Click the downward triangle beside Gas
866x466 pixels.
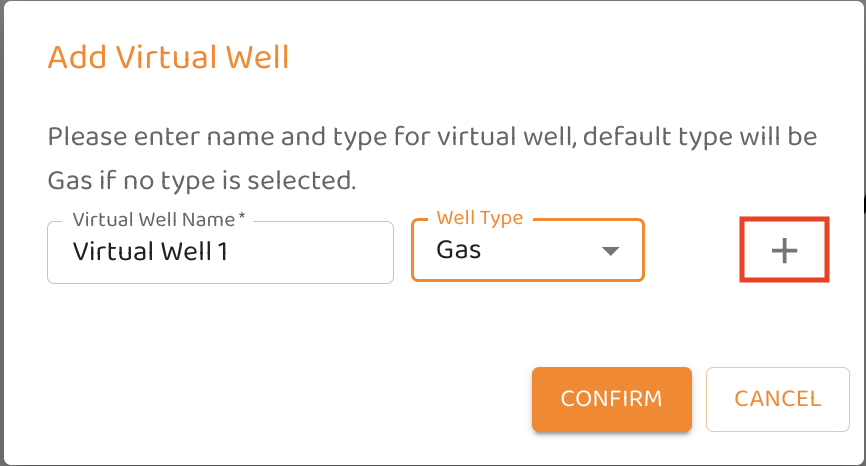(610, 251)
